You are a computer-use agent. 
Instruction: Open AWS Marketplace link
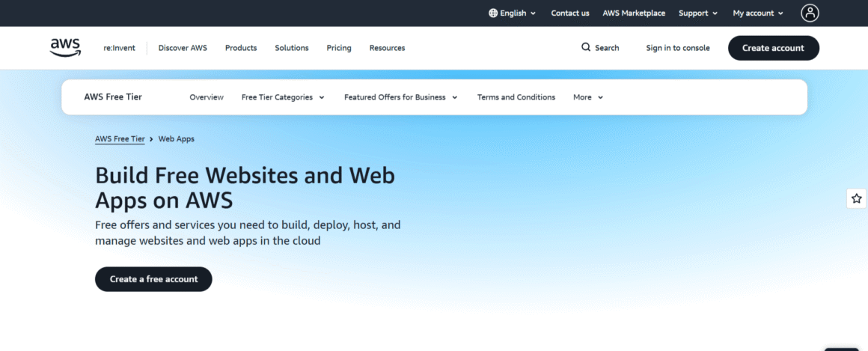(634, 13)
